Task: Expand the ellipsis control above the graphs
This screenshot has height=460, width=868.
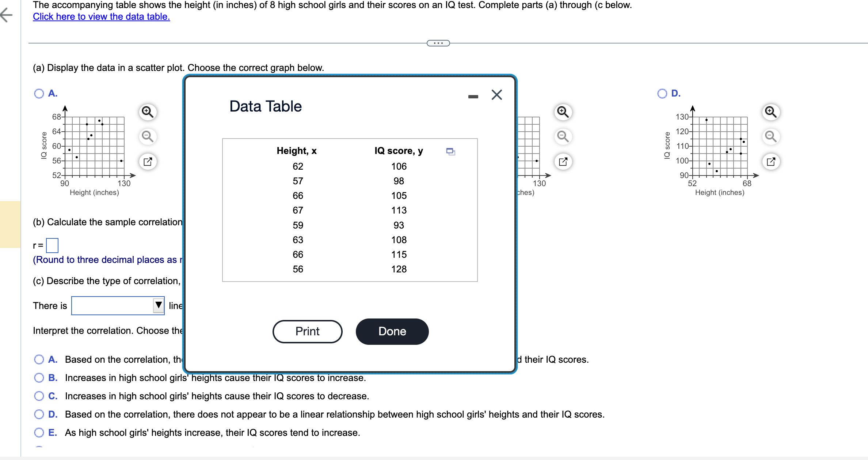Action: tap(438, 43)
